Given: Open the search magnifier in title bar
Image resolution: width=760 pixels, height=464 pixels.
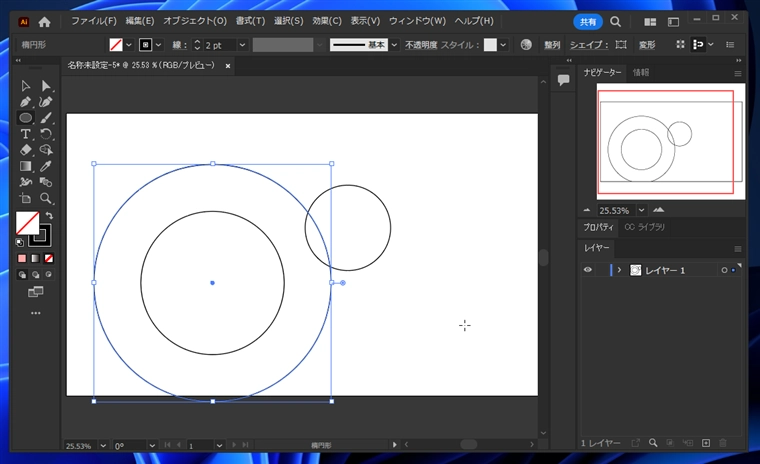Looking at the screenshot, I should click(x=615, y=22).
